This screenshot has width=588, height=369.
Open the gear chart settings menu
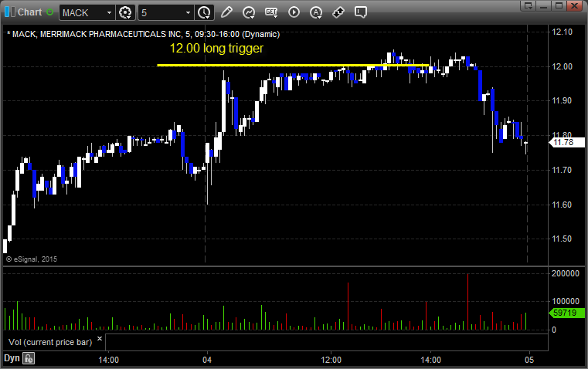[125, 12]
